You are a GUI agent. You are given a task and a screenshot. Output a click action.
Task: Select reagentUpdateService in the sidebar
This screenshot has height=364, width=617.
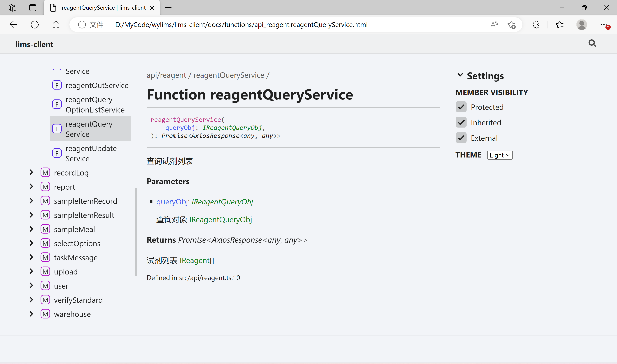91,153
